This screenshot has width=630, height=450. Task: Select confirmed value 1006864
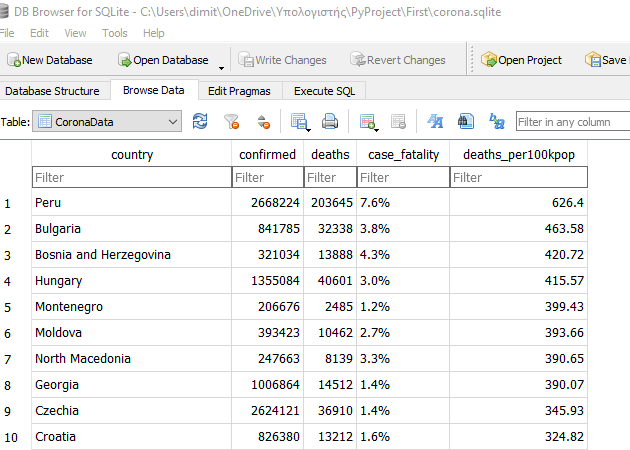click(x=268, y=385)
